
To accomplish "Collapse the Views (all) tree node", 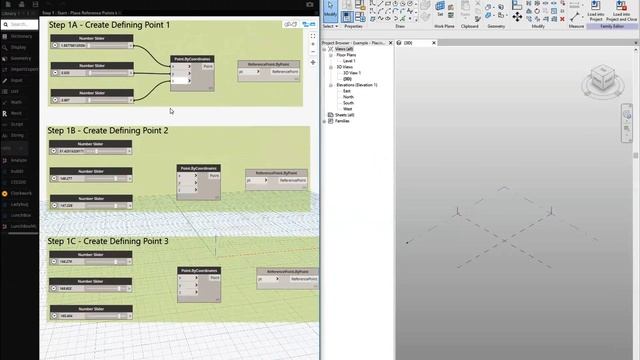I will [324, 49].
